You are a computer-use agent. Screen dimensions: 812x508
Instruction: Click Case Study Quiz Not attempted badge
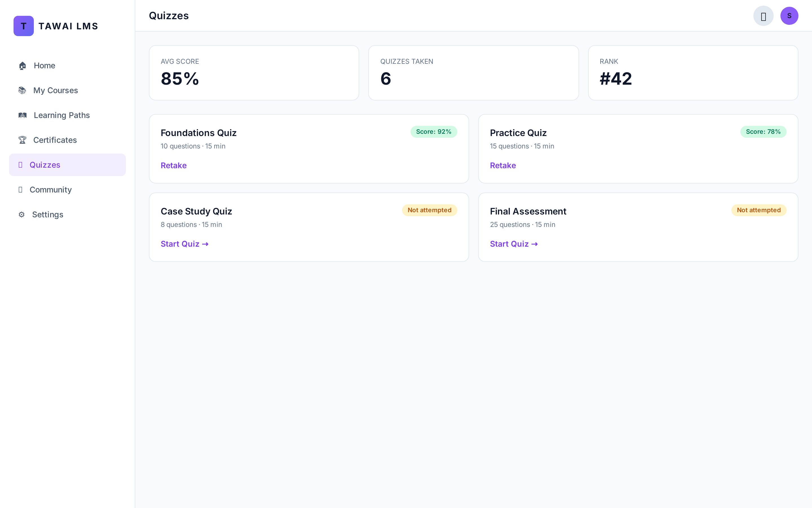pyautogui.click(x=429, y=210)
